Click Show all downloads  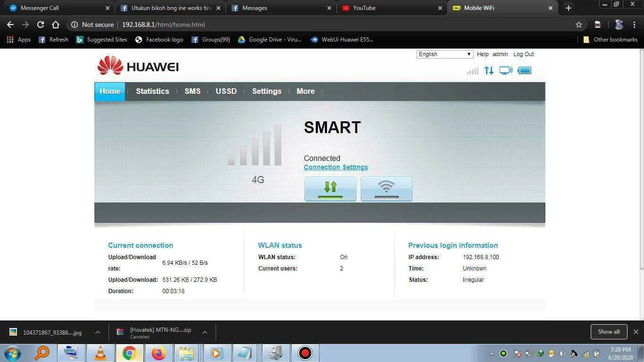click(x=609, y=332)
